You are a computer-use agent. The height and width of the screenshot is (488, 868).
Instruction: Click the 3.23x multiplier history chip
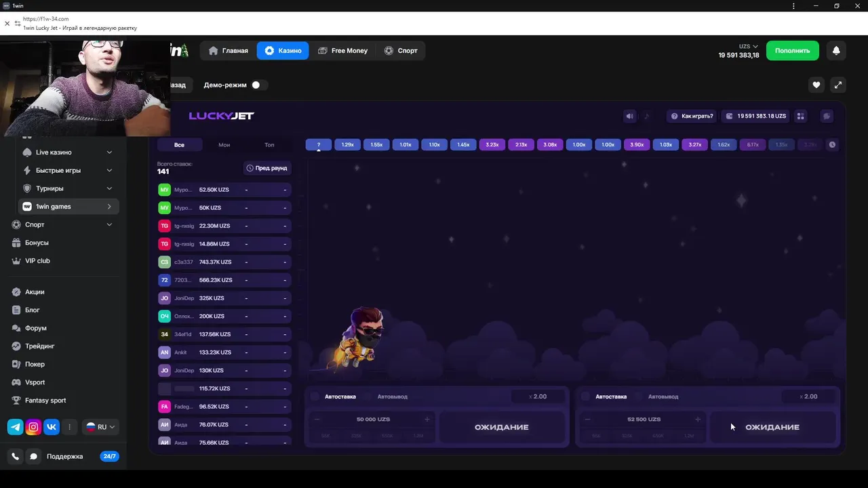492,144
